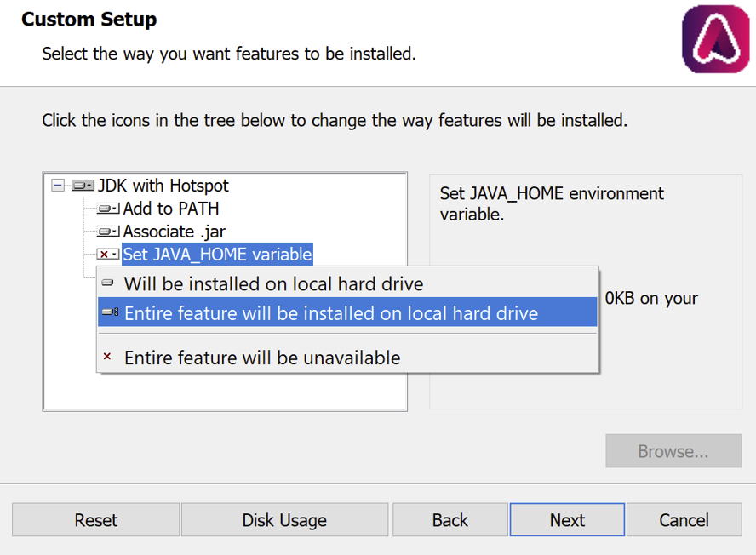Open the JDK with Hotspot drive icon dropdown

pos(83,186)
